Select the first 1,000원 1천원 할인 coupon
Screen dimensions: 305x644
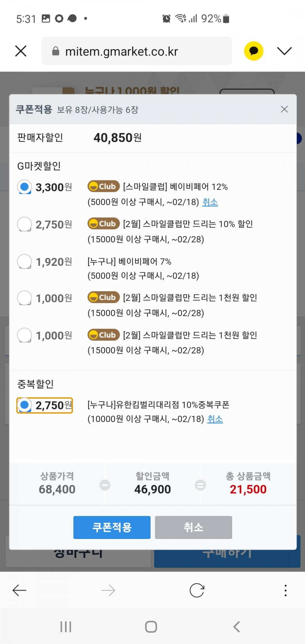click(24, 298)
